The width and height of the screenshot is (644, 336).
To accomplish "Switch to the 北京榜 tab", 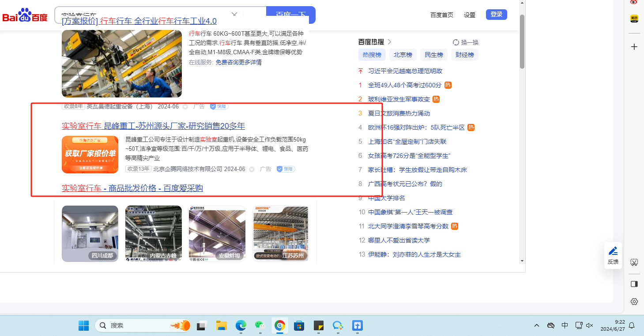I will click(403, 55).
